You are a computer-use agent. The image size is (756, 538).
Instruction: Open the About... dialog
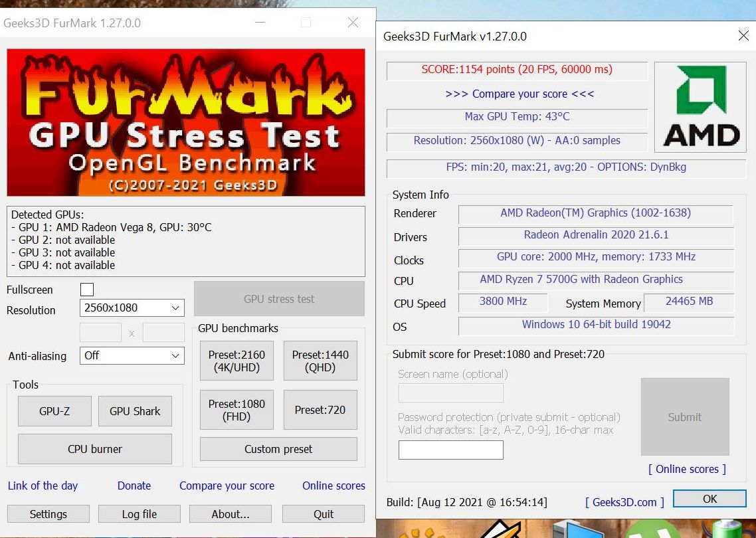coord(231,514)
